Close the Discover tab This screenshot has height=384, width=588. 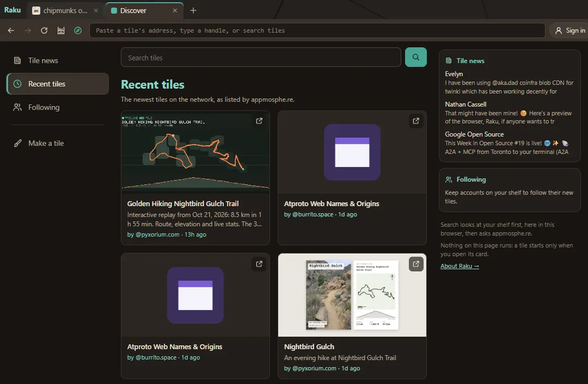pos(175,10)
